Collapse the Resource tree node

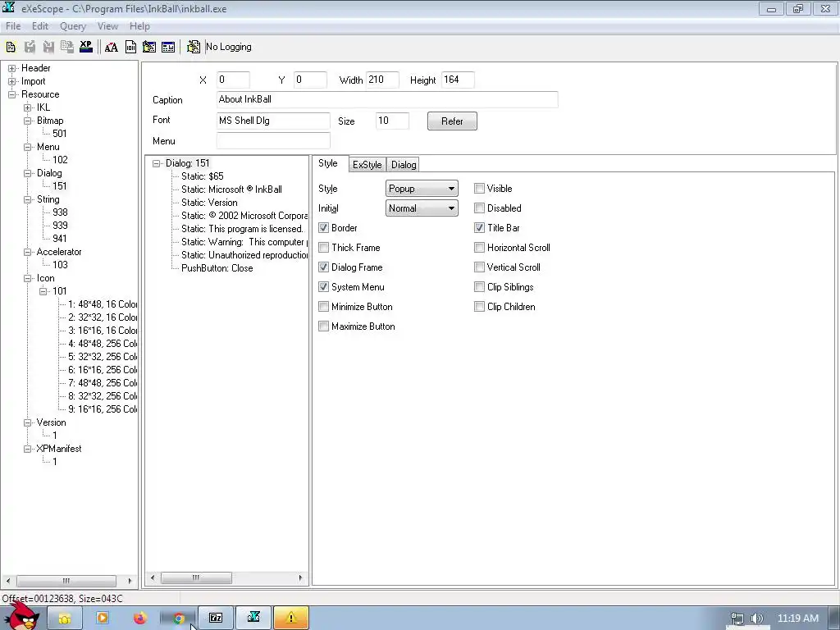coord(11,94)
